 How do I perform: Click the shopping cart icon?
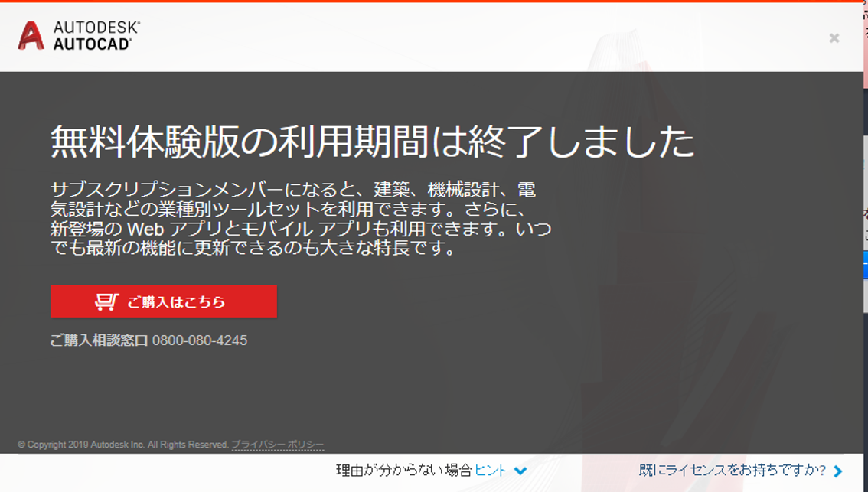[107, 301]
